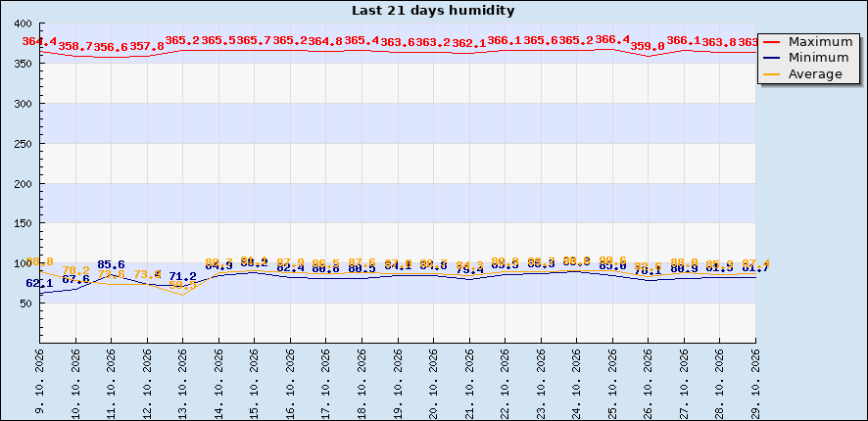
Task: Click the date label "15. 10. 2026"
Action: (x=255, y=382)
